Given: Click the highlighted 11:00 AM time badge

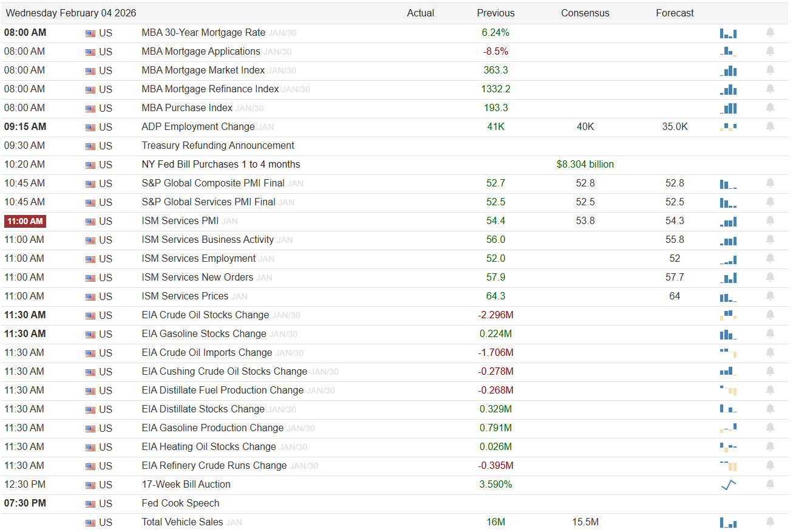Looking at the screenshot, I should point(25,221).
